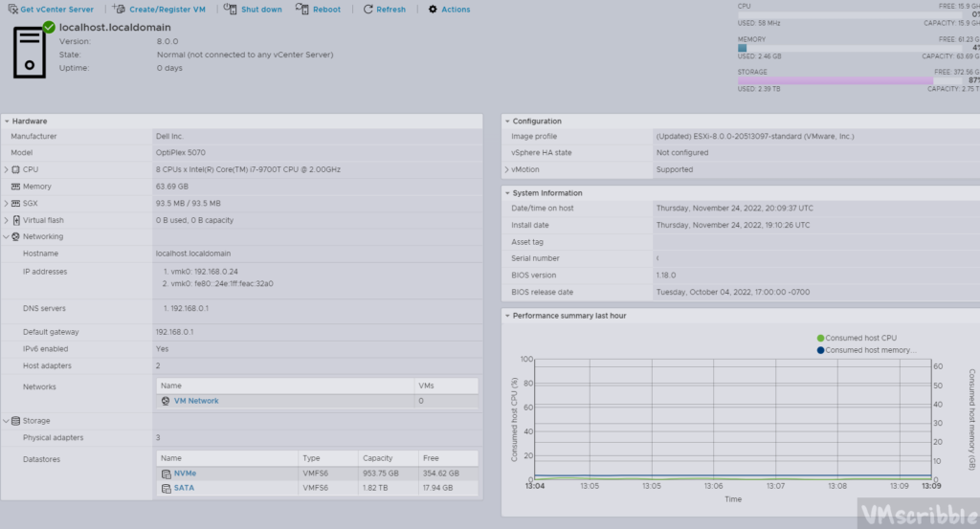980x529 pixels.
Task: Click the Create/Register VM icon
Action: pyautogui.click(x=120, y=10)
